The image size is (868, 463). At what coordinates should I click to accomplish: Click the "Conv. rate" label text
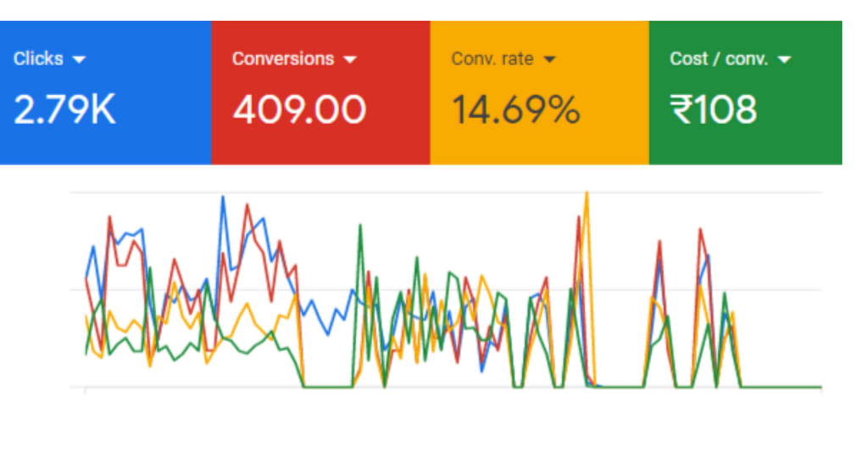(492, 59)
